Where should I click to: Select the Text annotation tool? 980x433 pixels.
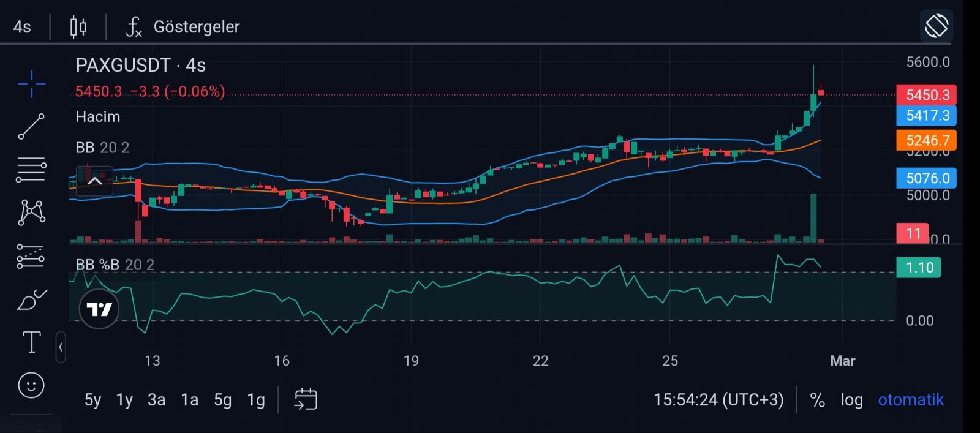(x=31, y=342)
